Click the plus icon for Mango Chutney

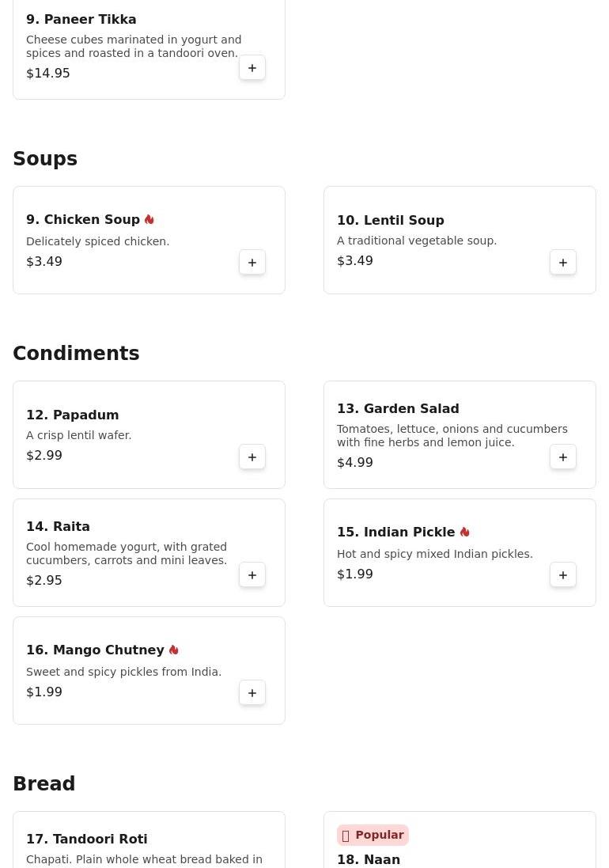(252, 693)
